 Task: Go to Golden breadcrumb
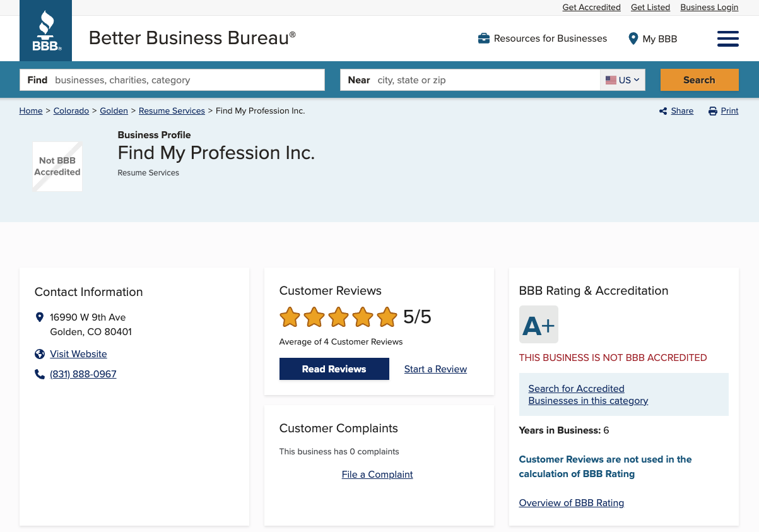114,111
